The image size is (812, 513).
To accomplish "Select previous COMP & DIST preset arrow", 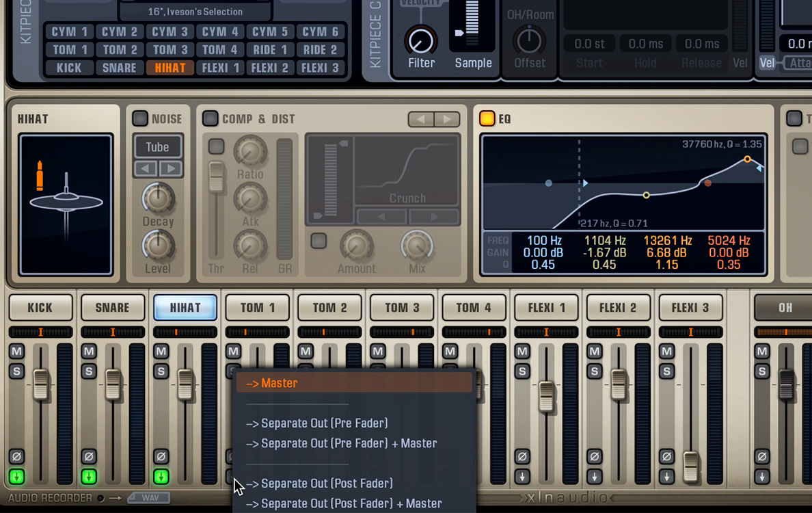I will tap(421, 119).
